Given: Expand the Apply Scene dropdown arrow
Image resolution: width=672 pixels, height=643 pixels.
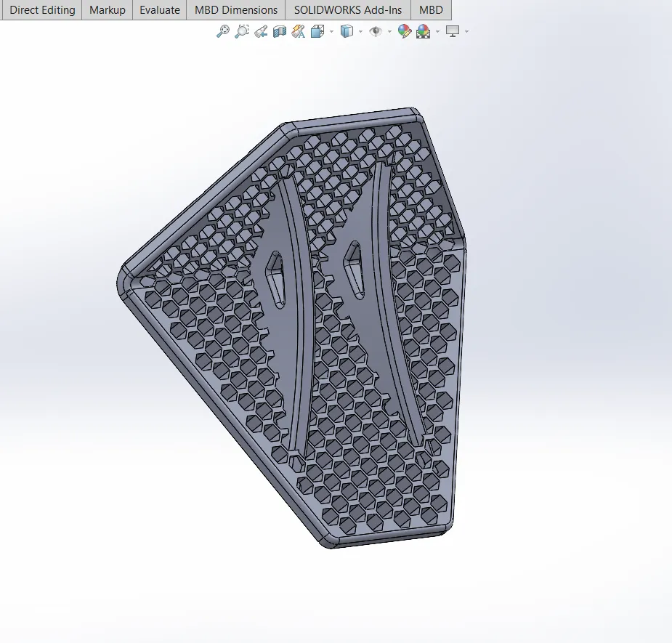Looking at the screenshot, I should point(437,31).
